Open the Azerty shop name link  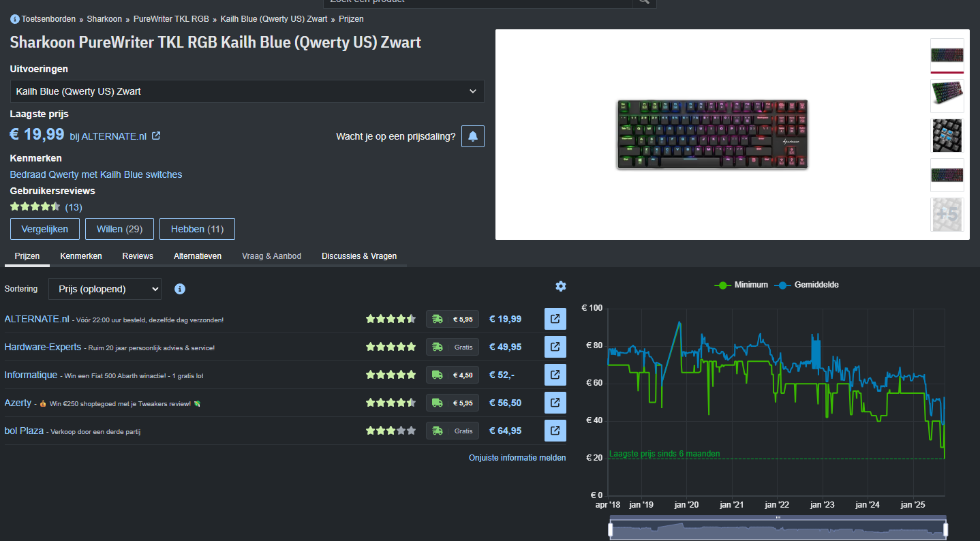coord(18,403)
